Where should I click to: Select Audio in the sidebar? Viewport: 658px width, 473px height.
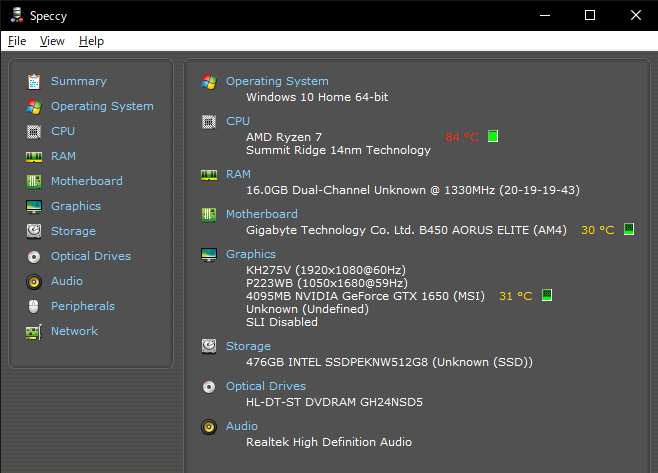[x=67, y=281]
